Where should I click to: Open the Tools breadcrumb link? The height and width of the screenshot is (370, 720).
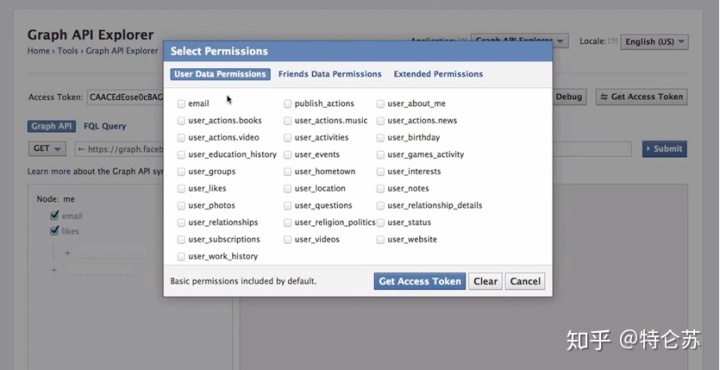(x=68, y=51)
